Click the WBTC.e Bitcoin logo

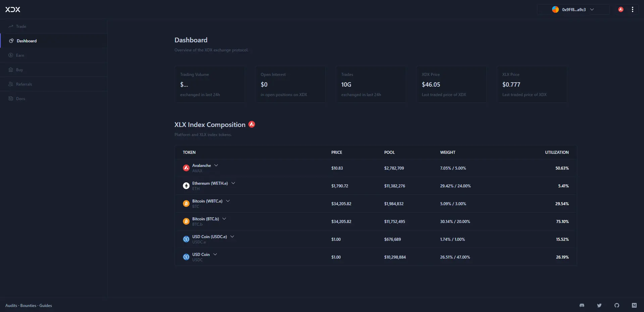(186, 204)
